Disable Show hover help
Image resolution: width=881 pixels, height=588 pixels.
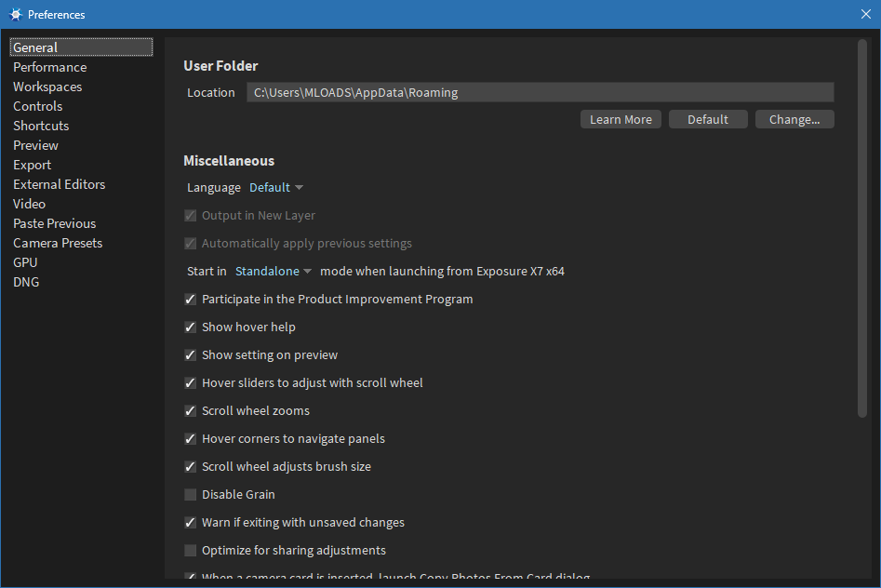pos(191,327)
